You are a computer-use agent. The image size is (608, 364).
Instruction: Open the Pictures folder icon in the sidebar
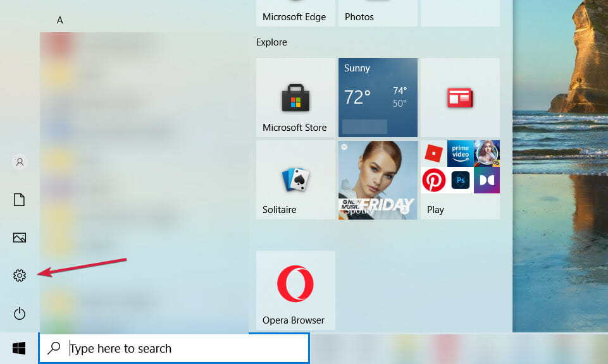[20, 238]
